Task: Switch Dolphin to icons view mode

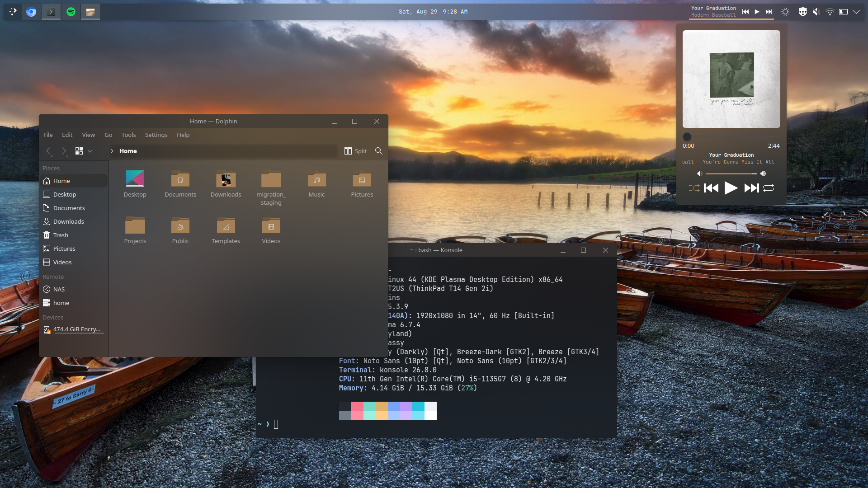Action: click(x=79, y=151)
